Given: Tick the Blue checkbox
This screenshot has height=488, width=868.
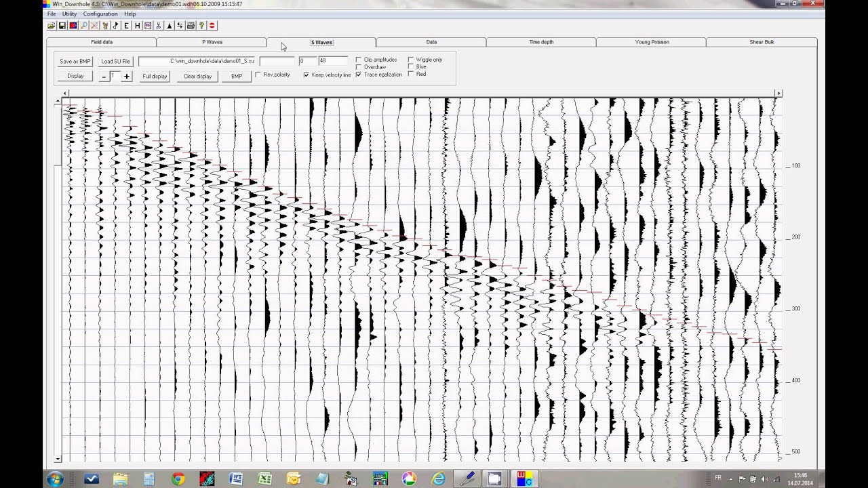Looking at the screenshot, I should tap(411, 66).
